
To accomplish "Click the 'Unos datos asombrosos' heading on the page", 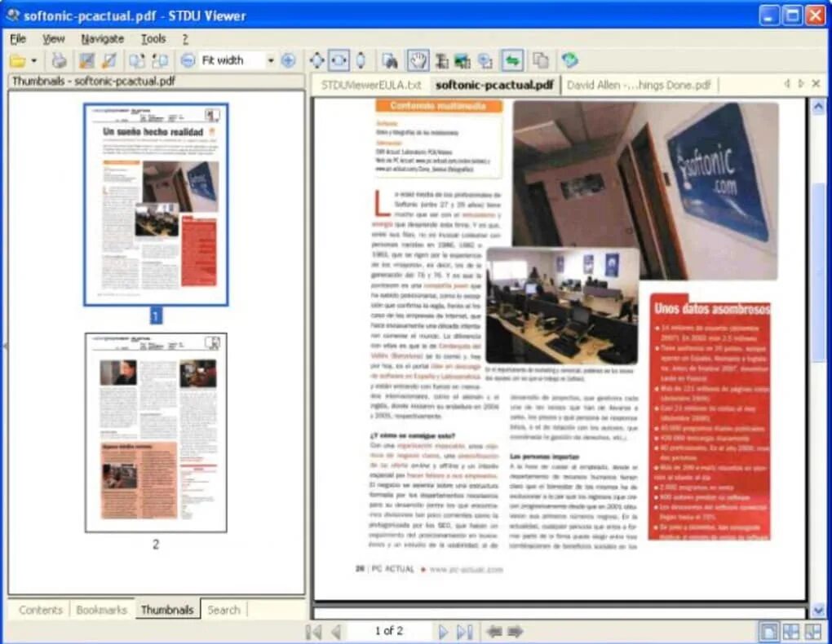I will pyautogui.click(x=711, y=308).
